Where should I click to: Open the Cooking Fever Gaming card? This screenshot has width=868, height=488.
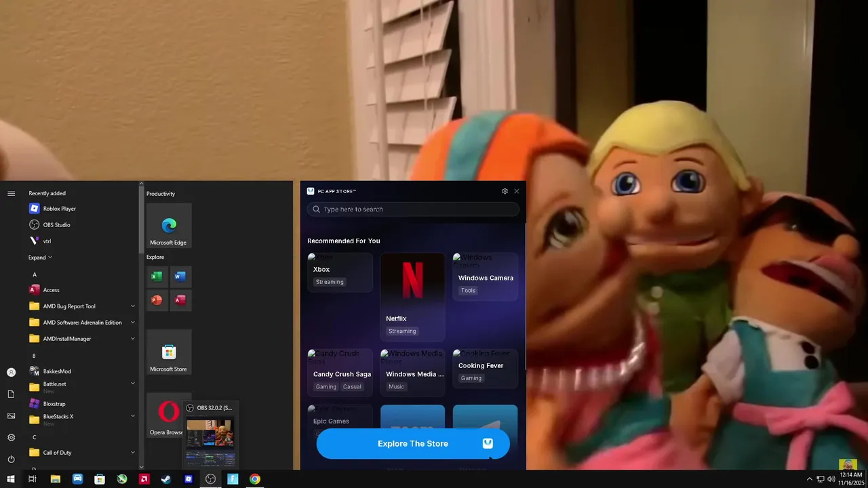pos(486,369)
